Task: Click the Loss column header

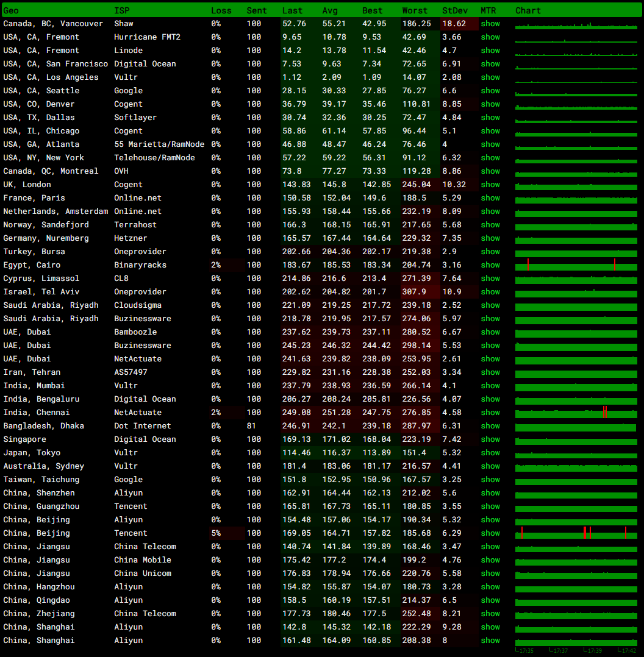Action: (x=221, y=10)
